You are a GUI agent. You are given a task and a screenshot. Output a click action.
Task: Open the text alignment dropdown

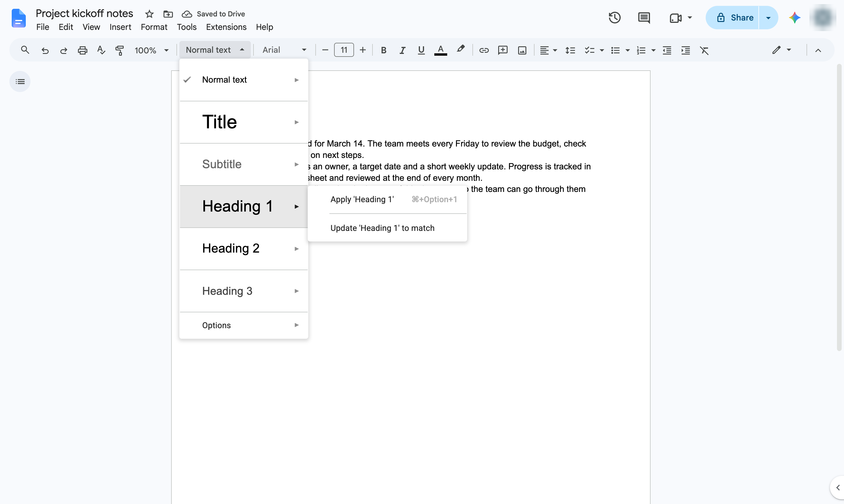tap(548, 50)
